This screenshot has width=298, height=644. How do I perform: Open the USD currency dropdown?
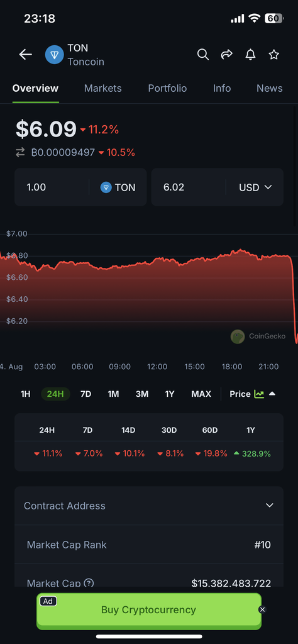[x=255, y=187]
